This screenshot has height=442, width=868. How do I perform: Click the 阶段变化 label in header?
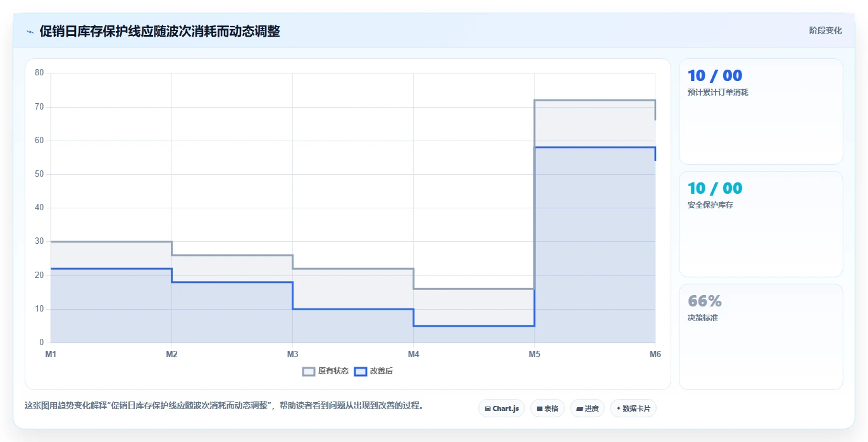pyautogui.click(x=825, y=30)
